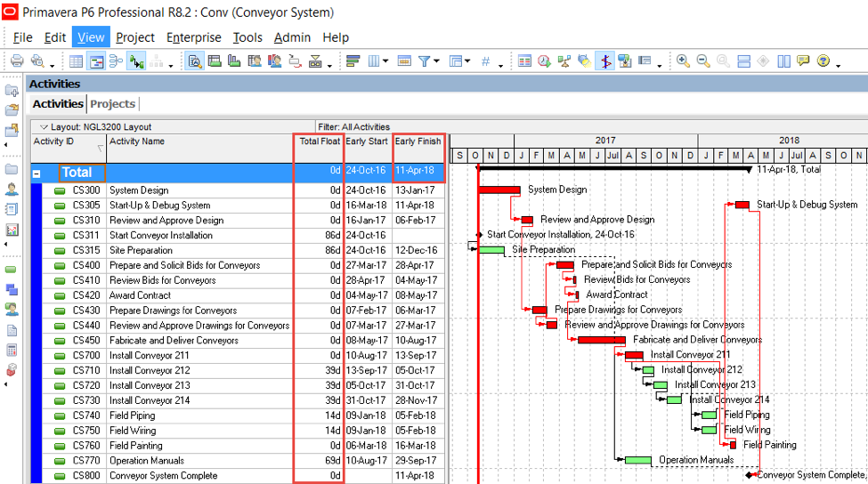
Task: Click the Early Start column header
Action: pos(367,149)
